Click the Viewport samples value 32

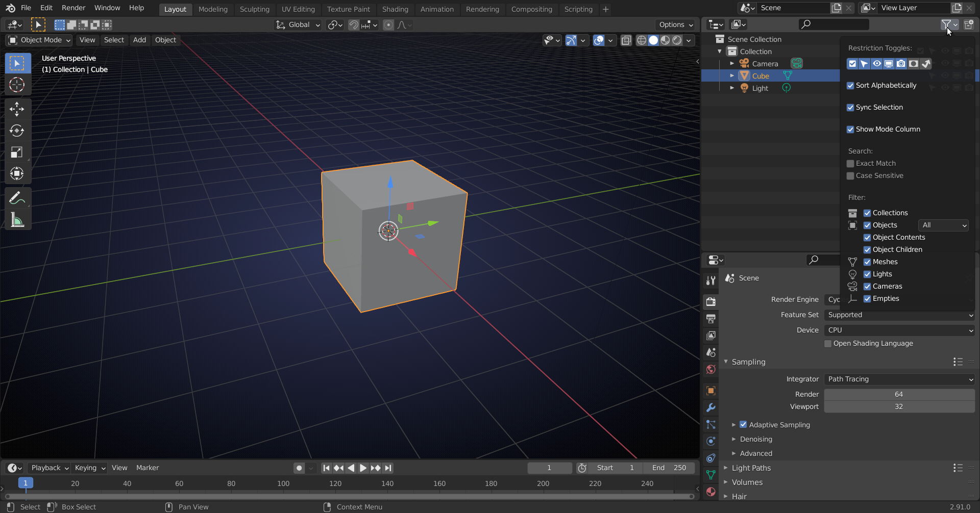click(899, 407)
